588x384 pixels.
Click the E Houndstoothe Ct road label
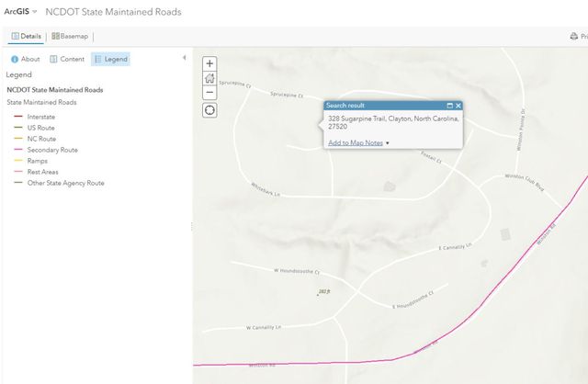point(413,299)
